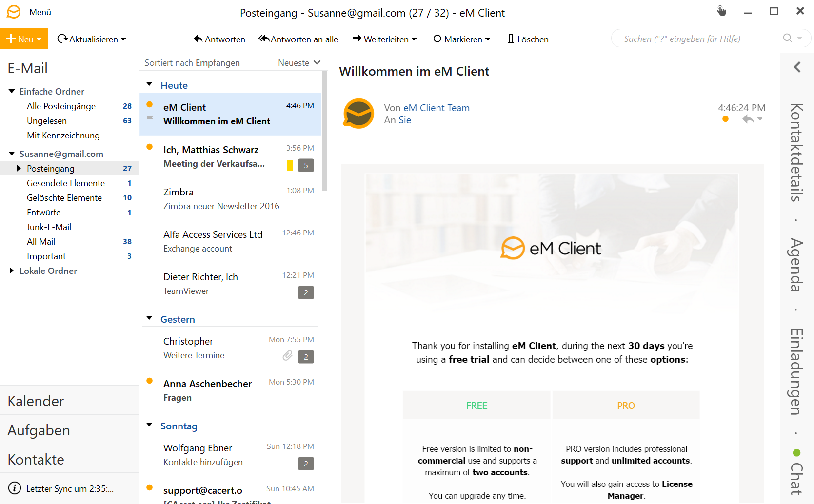This screenshot has width=814, height=504.
Task: Click the eM Client logo icon in title bar
Action: (x=14, y=12)
